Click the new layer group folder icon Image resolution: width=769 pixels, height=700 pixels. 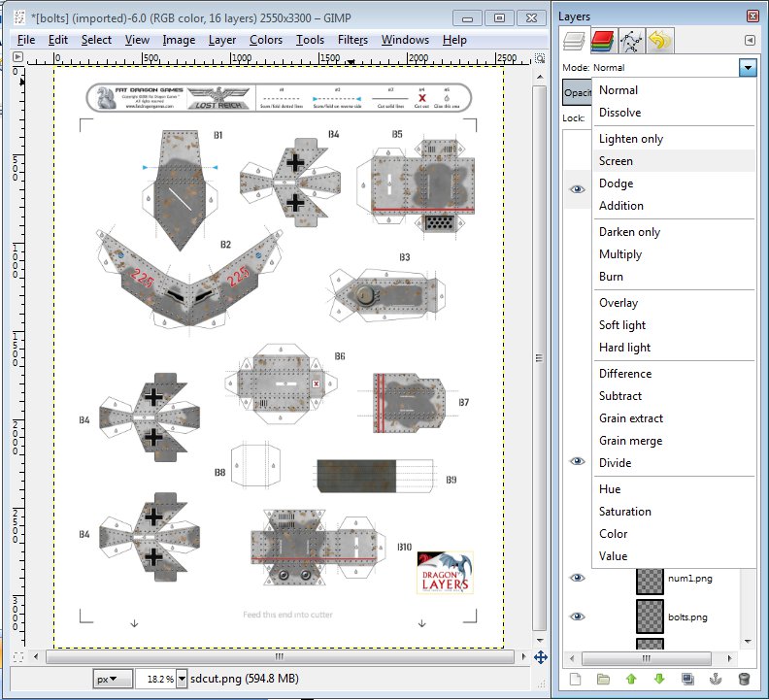coord(604,679)
